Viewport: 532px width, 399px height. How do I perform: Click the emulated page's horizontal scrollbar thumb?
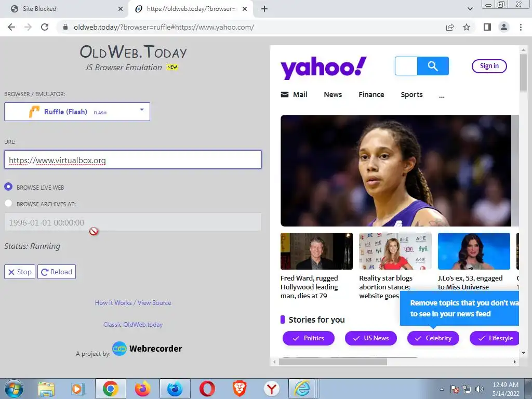pyautogui.click(x=332, y=362)
